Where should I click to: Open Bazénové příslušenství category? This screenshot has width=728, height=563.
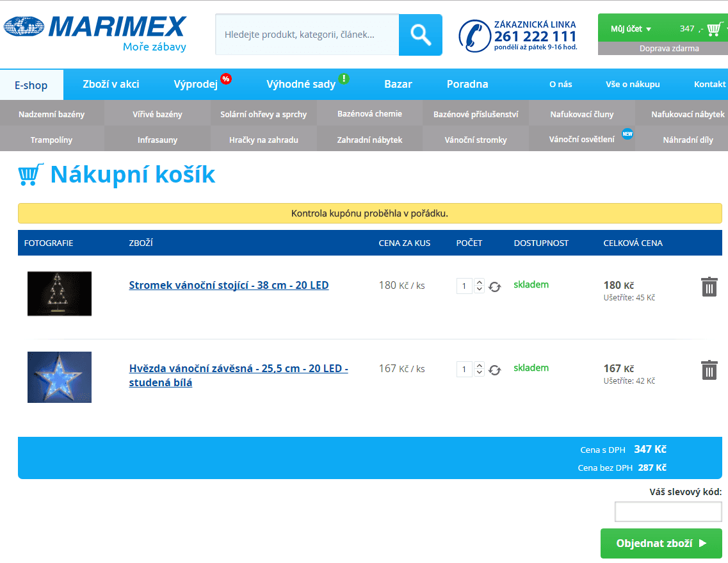pyautogui.click(x=476, y=114)
